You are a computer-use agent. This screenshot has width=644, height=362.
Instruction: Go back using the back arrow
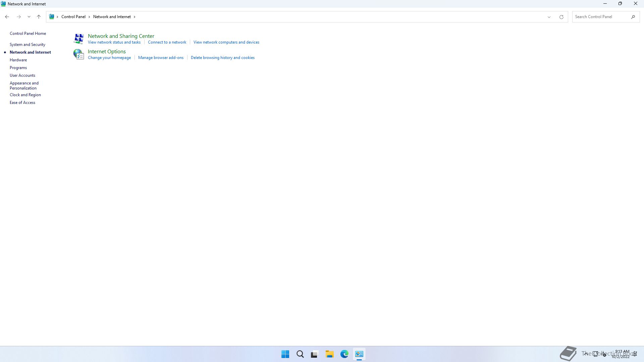[x=7, y=17]
